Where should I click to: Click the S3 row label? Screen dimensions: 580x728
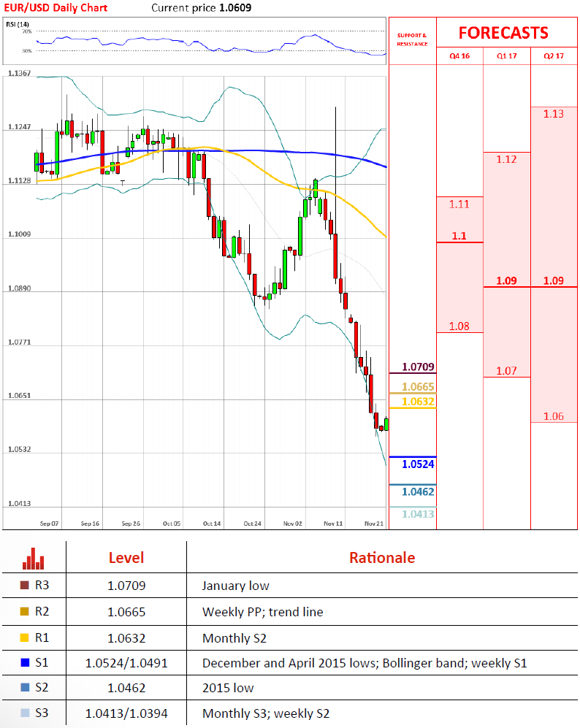pos(42,713)
